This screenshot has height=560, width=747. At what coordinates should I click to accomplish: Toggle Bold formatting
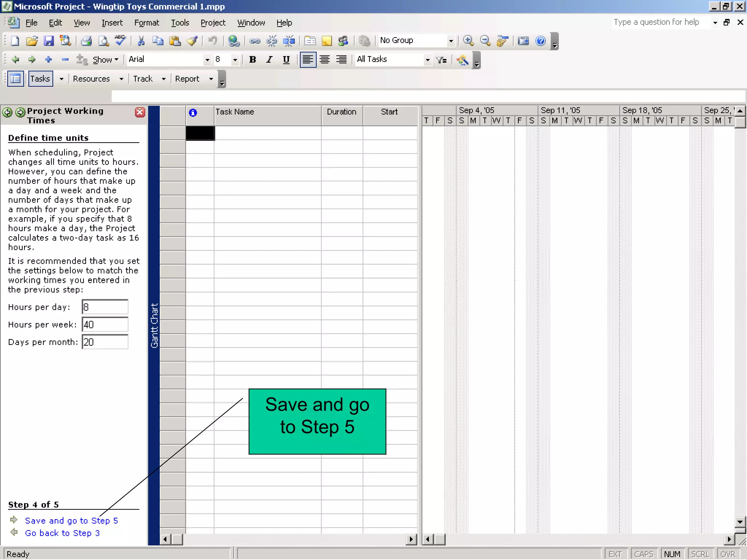click(x=252, y=59)
